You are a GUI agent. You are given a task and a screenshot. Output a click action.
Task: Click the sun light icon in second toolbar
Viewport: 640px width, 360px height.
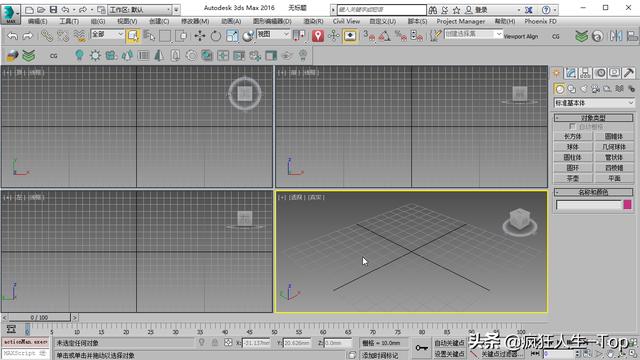(95, 56)
